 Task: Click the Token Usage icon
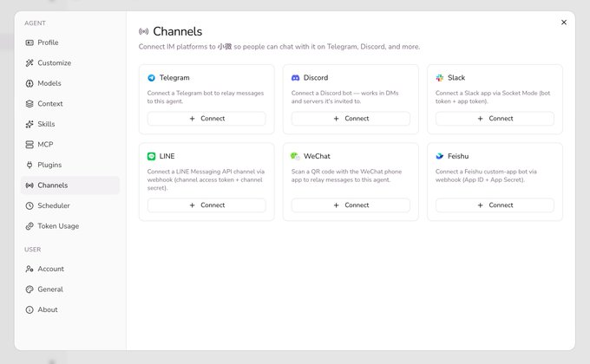coord(29,226)
